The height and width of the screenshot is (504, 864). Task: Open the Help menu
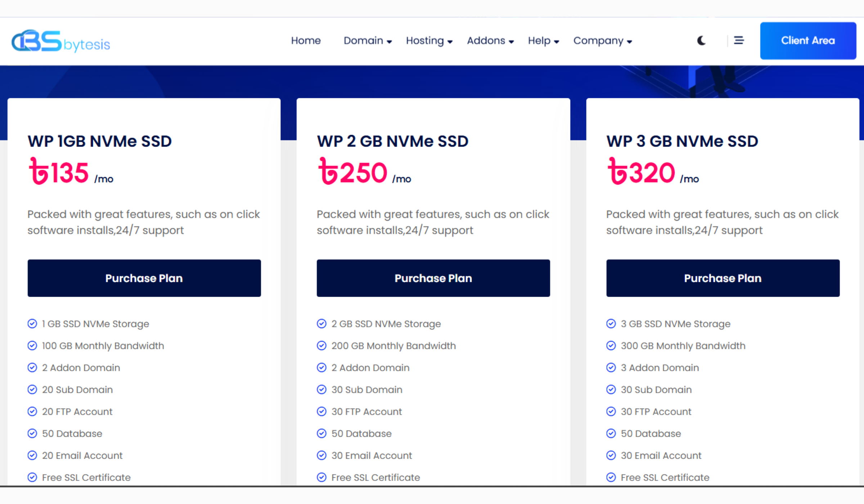pyautogui.click(x=543, y=41)
